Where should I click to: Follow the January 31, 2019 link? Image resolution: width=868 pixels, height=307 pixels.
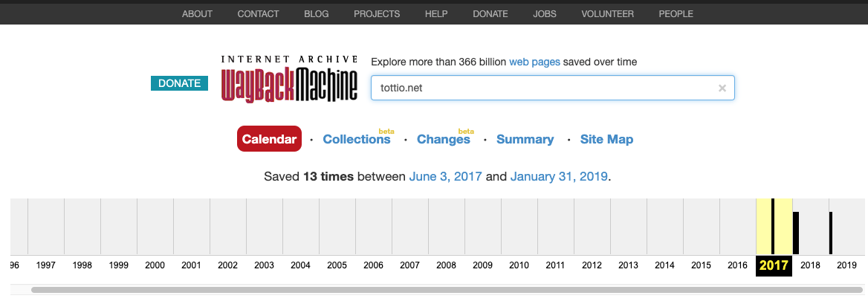click(559, 177)
